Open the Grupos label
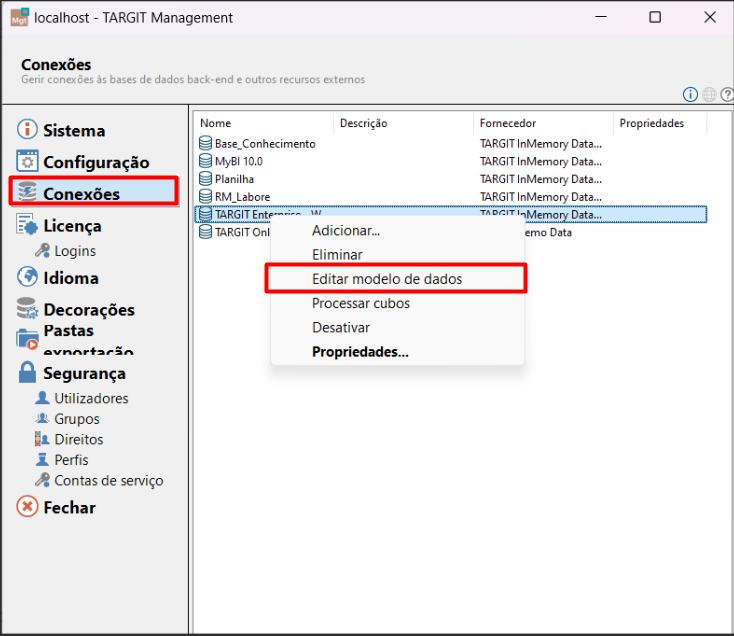Screen dimensions: 734x636 click(x=77, y=419)
